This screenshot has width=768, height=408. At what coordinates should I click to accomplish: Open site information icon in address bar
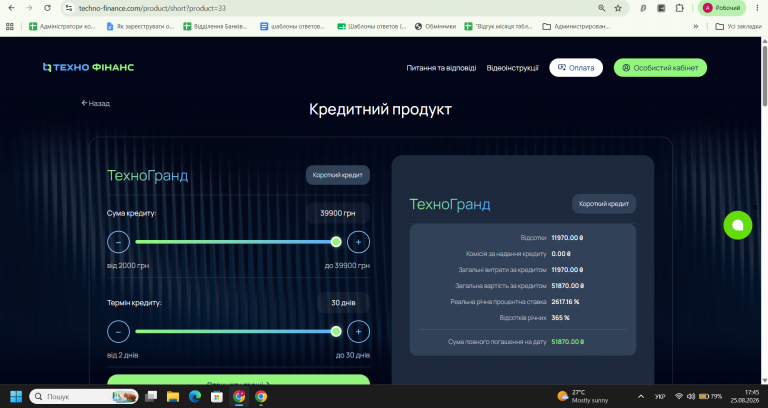pyautogui.click(x=69, y=8)
